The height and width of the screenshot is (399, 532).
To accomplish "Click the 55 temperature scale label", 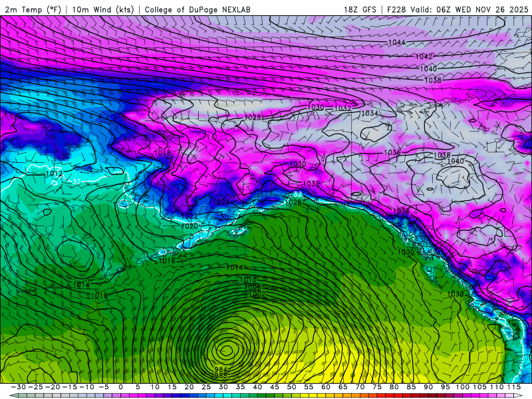I will (x=309, y=387).
